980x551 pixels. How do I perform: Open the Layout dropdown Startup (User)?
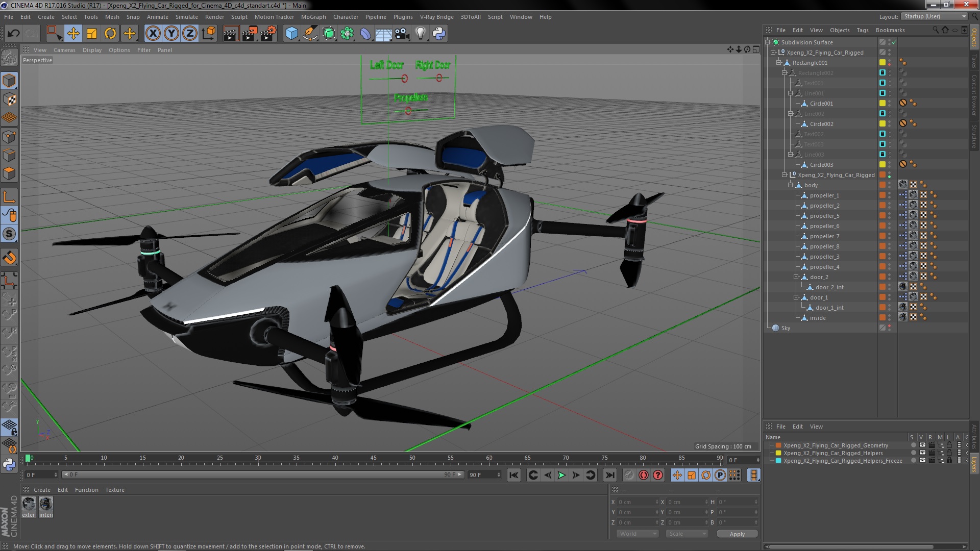pyautogui.click(x=935, y=16)
